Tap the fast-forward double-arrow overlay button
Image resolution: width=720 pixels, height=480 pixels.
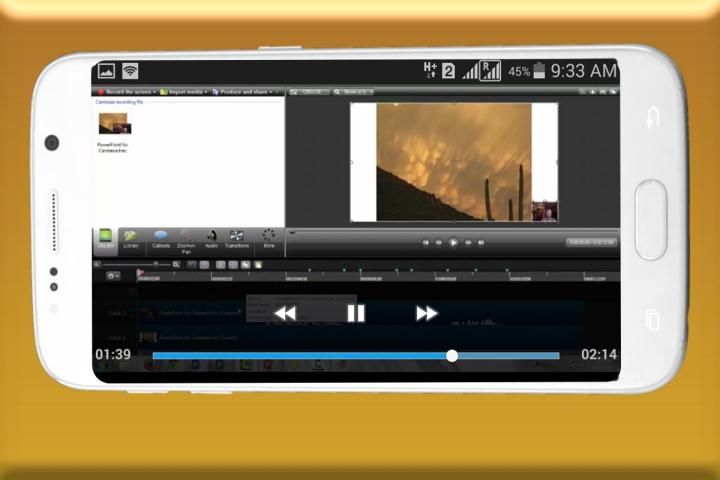pyautogui.click(x=427, y=313)
